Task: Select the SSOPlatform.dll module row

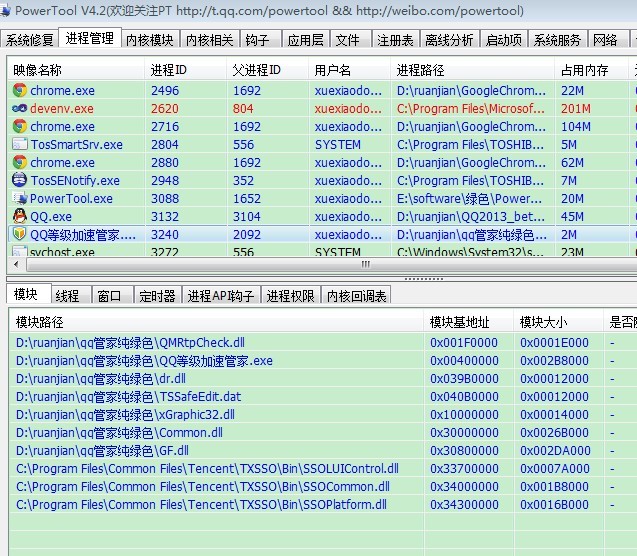Action: click(323, 504)
